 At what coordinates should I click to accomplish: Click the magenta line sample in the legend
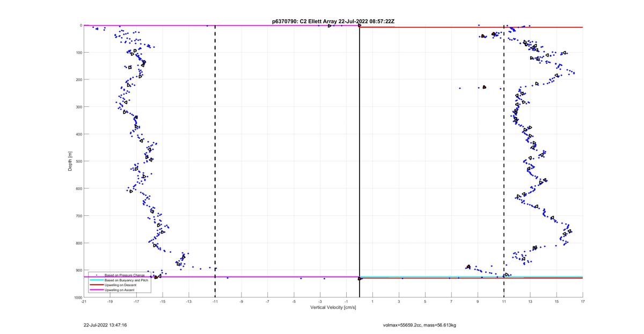click(96, 290)
